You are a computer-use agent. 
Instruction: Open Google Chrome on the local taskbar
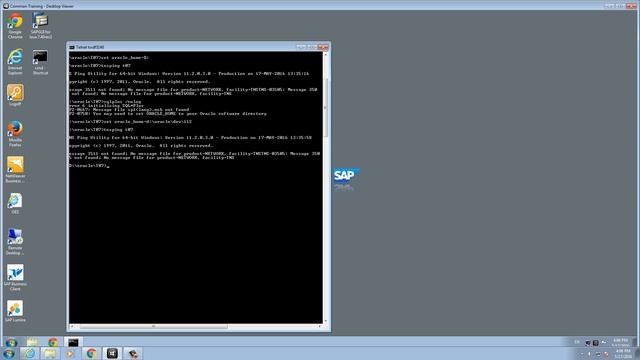tap(91, 353)
